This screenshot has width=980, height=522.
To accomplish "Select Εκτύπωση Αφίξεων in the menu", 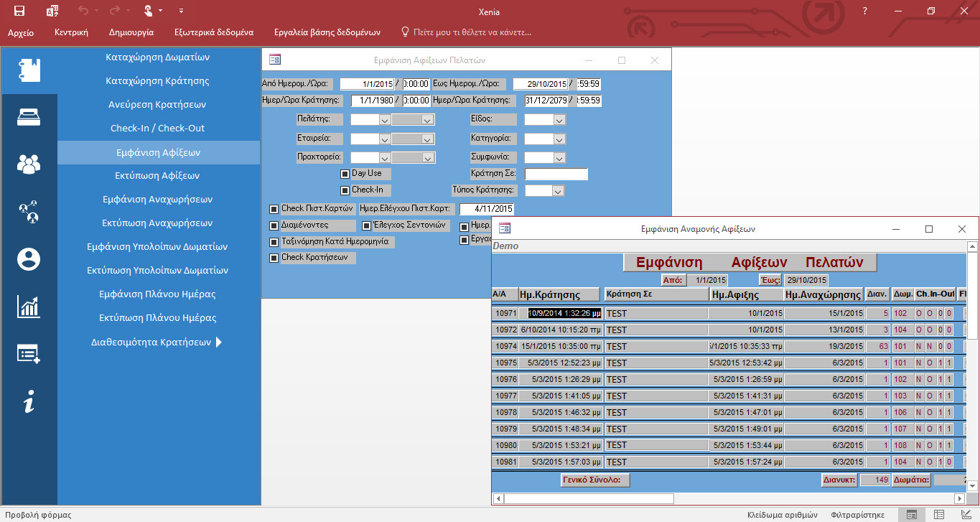I will (157, 175).
